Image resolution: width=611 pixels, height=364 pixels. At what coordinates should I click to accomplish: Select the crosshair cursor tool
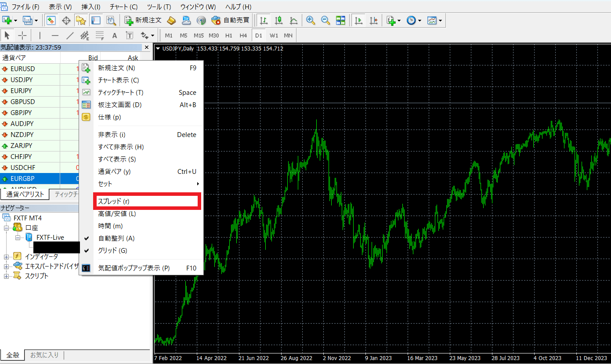point(22,36)
